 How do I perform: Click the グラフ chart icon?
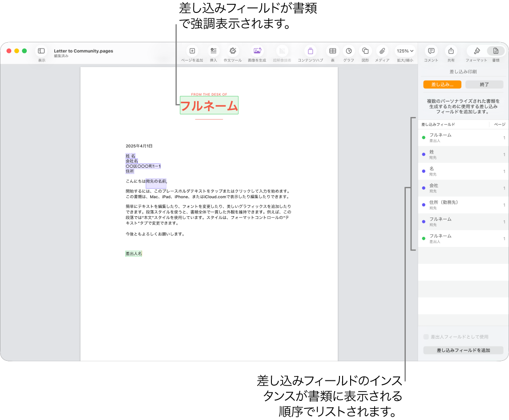point(349,51)
